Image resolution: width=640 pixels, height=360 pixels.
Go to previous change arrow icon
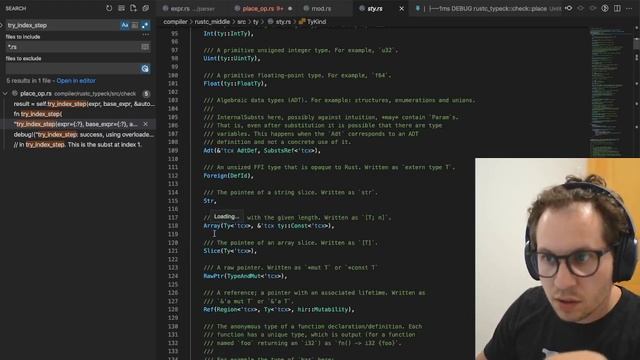(580, 8)
